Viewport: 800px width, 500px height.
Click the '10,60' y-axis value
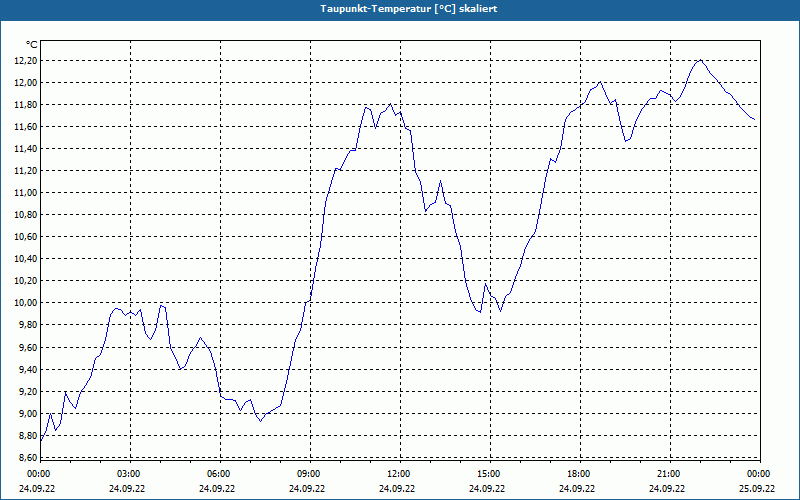point(26,237)
